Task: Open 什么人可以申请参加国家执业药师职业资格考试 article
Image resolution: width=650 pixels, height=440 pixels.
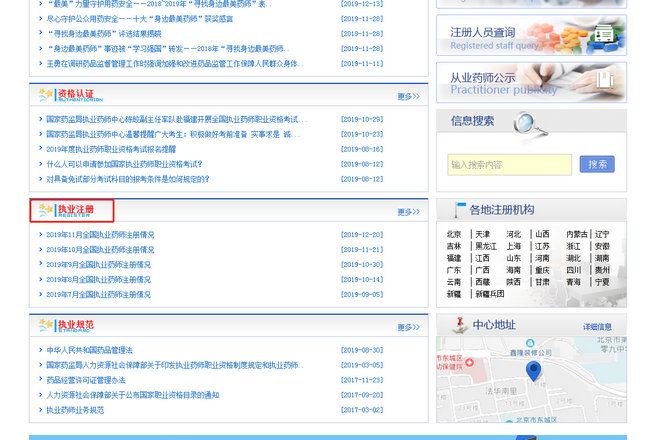Action: click(124, 164)
